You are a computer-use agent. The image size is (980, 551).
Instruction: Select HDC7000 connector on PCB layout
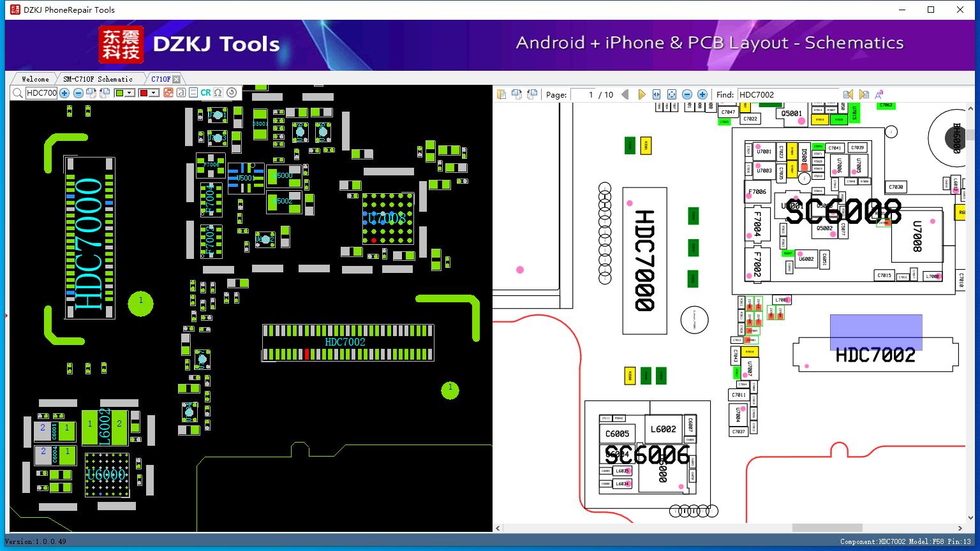(89, 237)
